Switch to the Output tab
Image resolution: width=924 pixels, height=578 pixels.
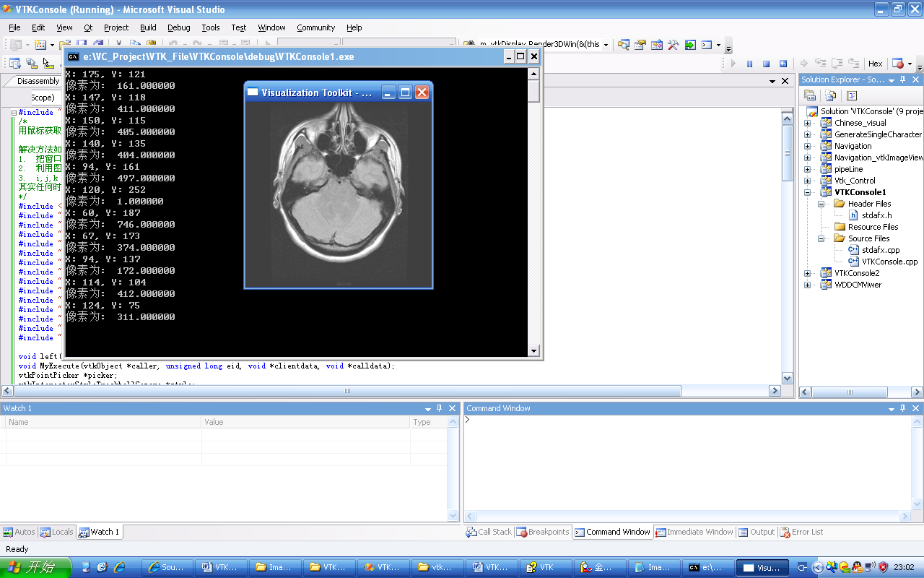(x=757, y=532)
